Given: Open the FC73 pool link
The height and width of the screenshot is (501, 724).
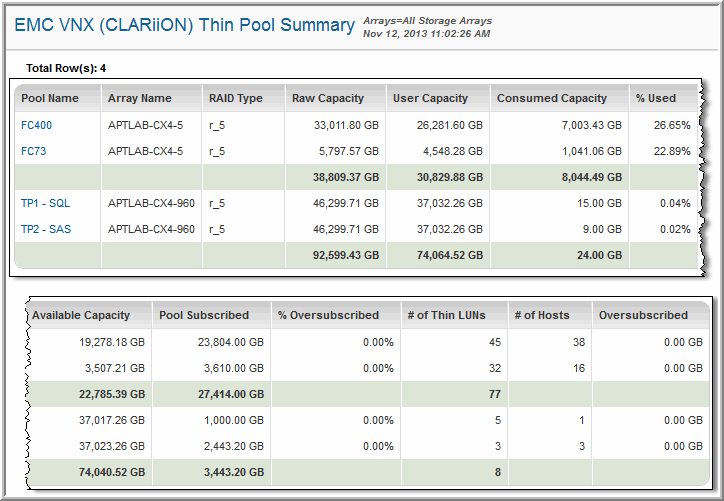Looking at the screenshot, I should [x=33, y=151].
